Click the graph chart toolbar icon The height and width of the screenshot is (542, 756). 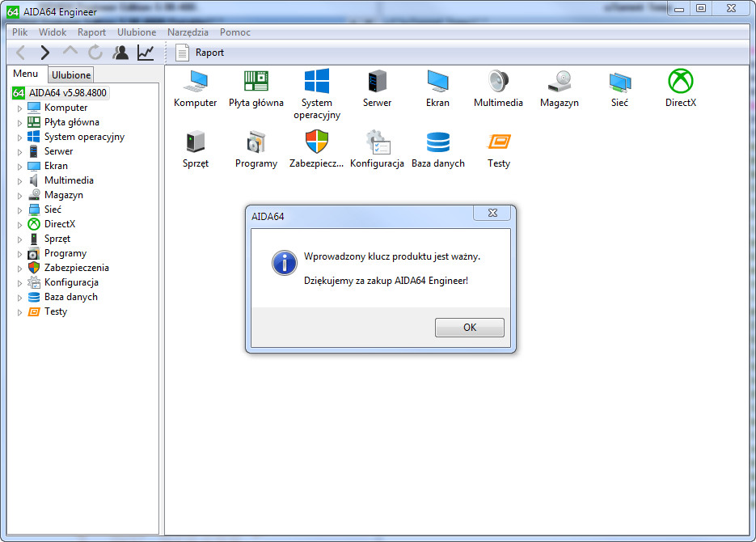pyautogui.click(x=145, y=52)
